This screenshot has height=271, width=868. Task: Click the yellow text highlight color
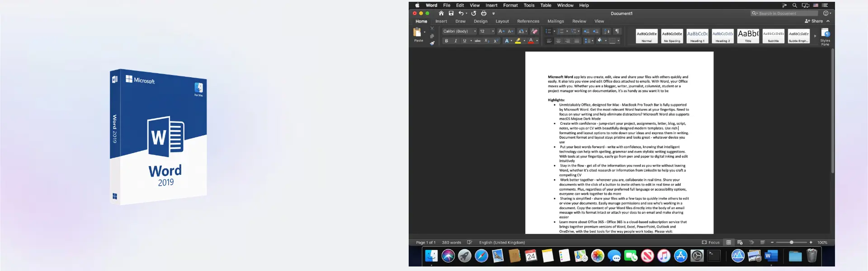(518, 41)
